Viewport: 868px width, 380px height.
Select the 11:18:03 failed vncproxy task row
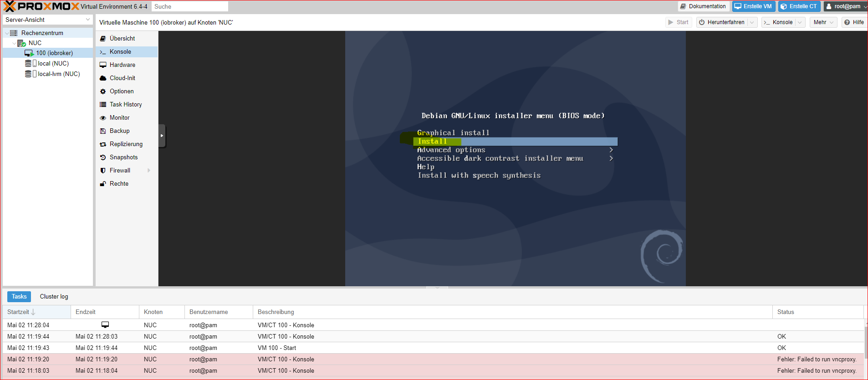click(x=433, y=371)
